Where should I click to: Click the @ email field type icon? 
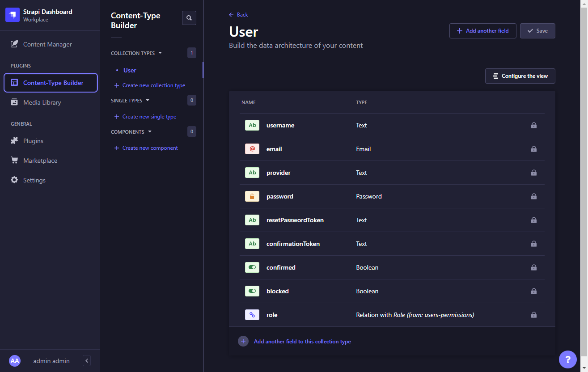pos(252,149)
